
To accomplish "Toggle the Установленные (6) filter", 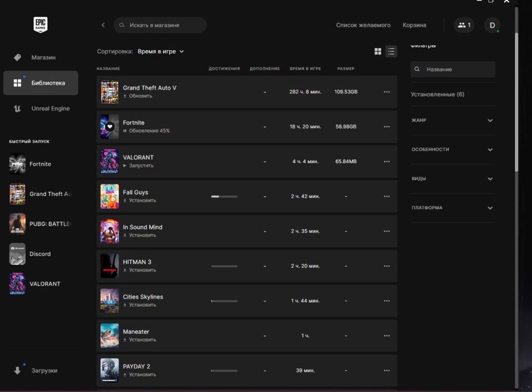I will click(437, 94).
